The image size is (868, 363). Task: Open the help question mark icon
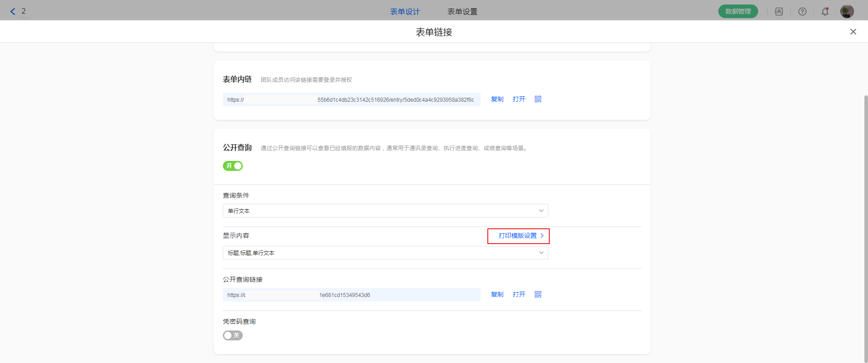pyautogui.click(x=802, y=12)
